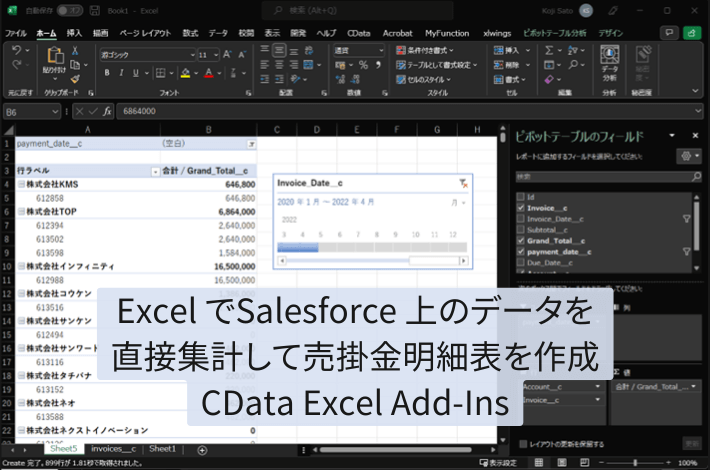Click the Undo arrow icon

point(16,50)
